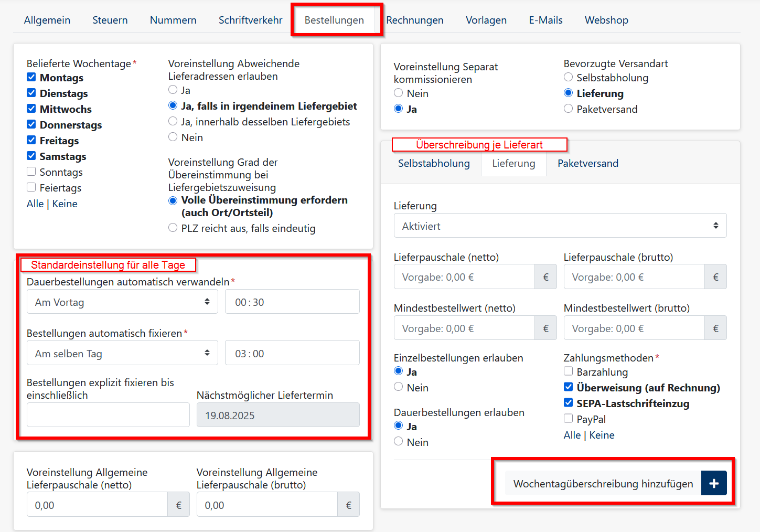Viewport: 760px width, 532px height.
Task: Open the Lieferung 'Aktiviert' dropdown
Action: tap(560, 226)
